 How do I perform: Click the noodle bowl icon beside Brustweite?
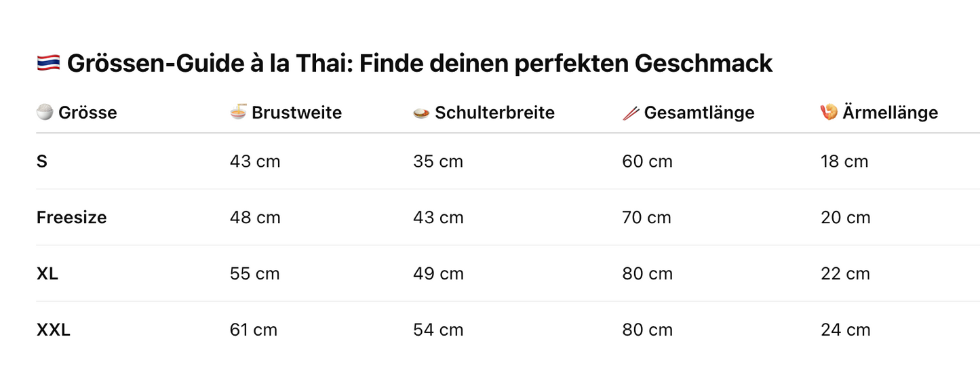(239, 112)
